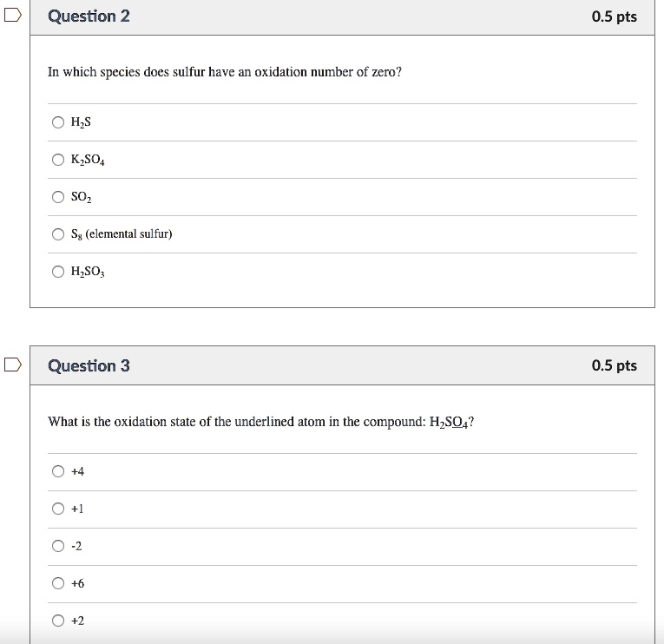Select S₈ (elemental sulfur) option
This screenshot has width=664, height=644.
[58, 234]
